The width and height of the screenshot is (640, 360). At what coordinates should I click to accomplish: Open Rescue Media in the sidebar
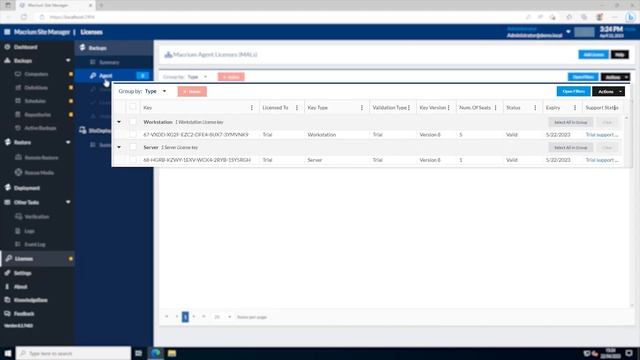point(39,173)
